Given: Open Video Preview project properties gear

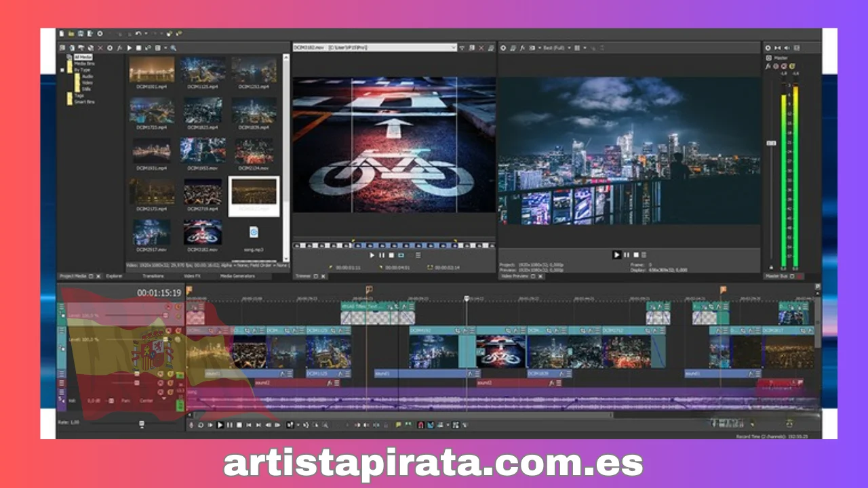Looking at the screenshot, I should click(503, 48).
